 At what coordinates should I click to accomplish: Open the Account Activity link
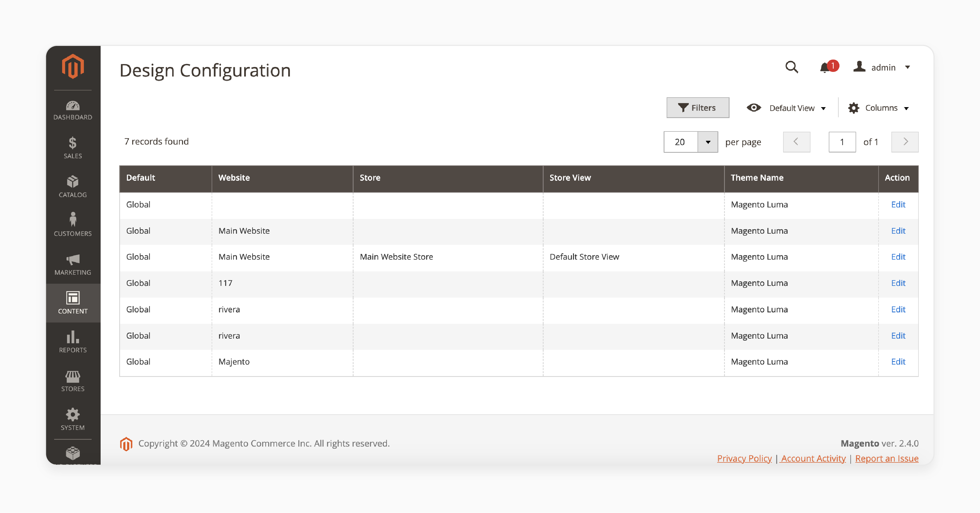coord(813,459)
